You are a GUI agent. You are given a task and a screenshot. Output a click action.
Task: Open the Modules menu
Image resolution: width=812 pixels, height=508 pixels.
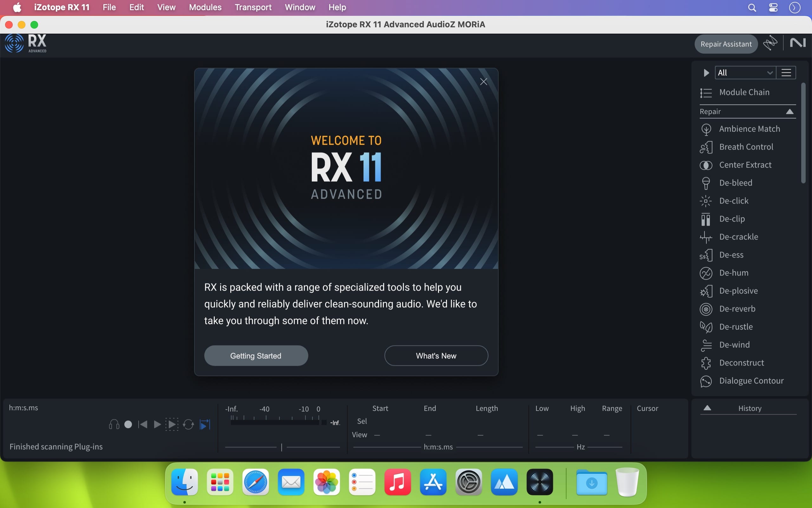coord(205,7)
